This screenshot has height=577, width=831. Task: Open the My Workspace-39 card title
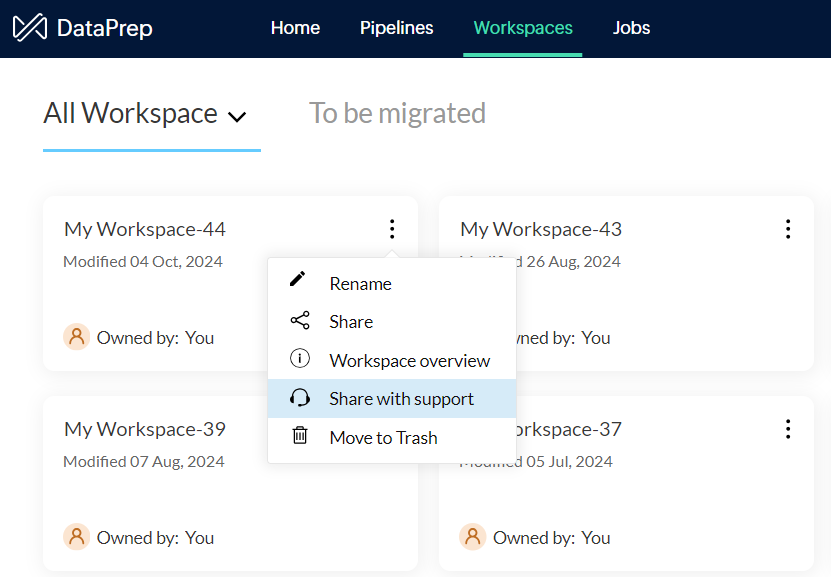145,429
